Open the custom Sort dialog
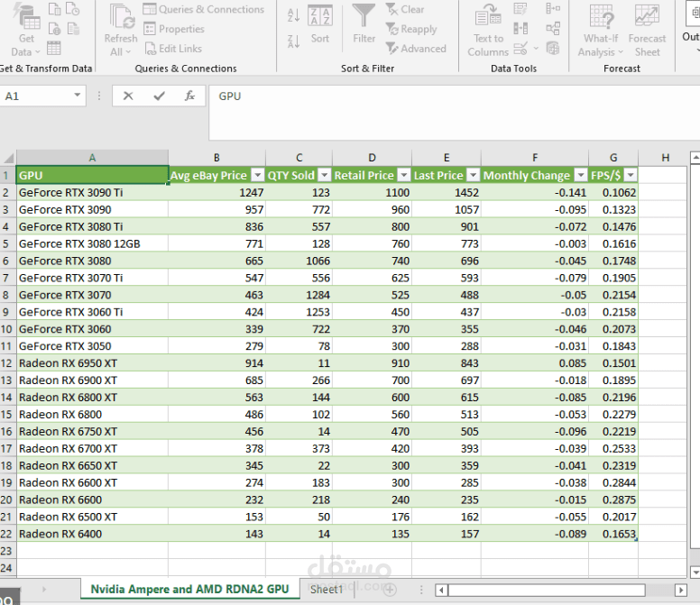The height and width of the screenshot is (605, 700). point(320,24)
